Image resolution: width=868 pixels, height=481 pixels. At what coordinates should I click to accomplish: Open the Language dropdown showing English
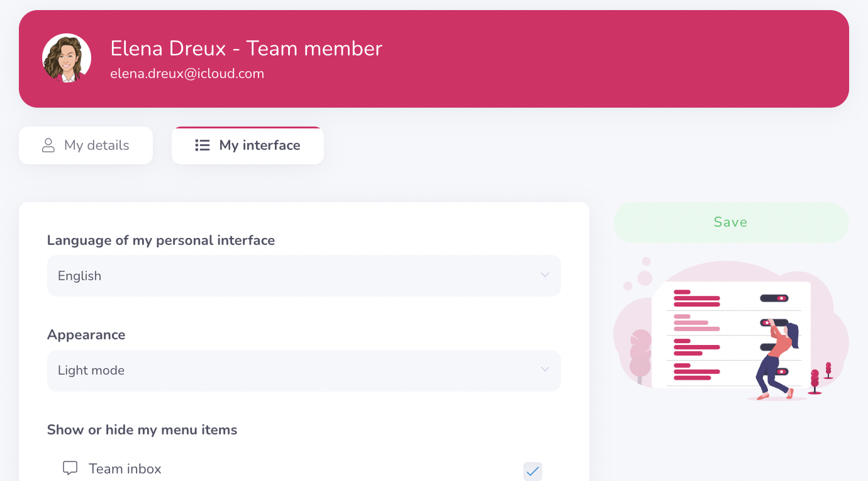click(304, 276)
